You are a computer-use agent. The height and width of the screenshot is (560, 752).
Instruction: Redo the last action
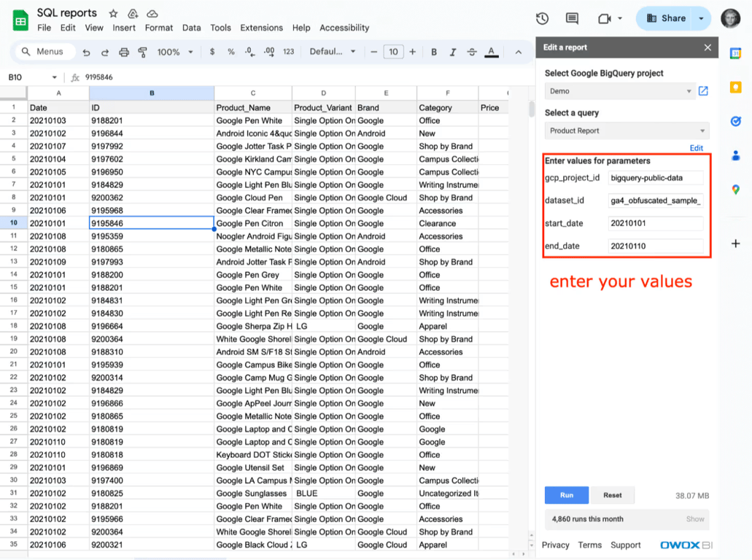coord(104,52)
